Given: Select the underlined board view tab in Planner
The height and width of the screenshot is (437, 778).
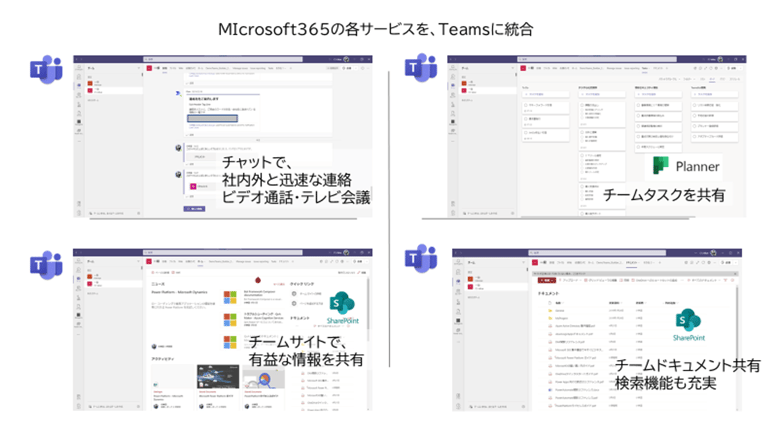Looking at the screenshot, I should tap(713, 79).
